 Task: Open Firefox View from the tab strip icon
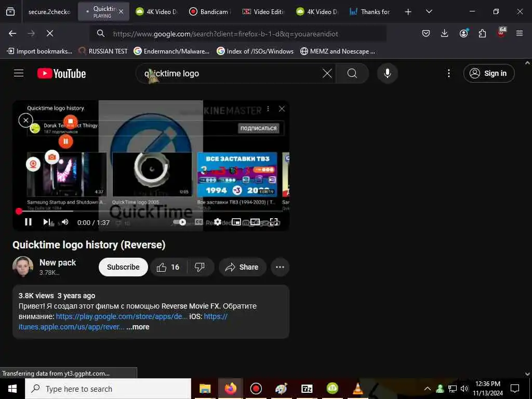pos(10,11)
